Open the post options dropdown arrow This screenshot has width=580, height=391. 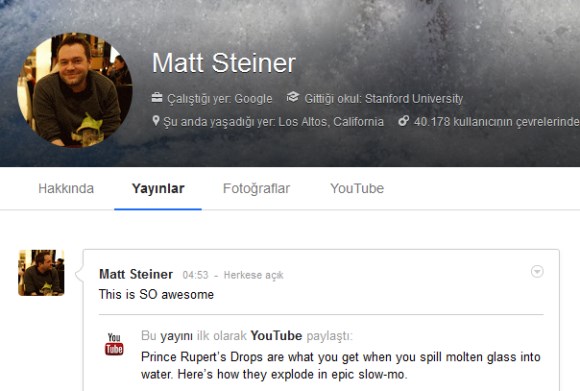click(537, 272)
